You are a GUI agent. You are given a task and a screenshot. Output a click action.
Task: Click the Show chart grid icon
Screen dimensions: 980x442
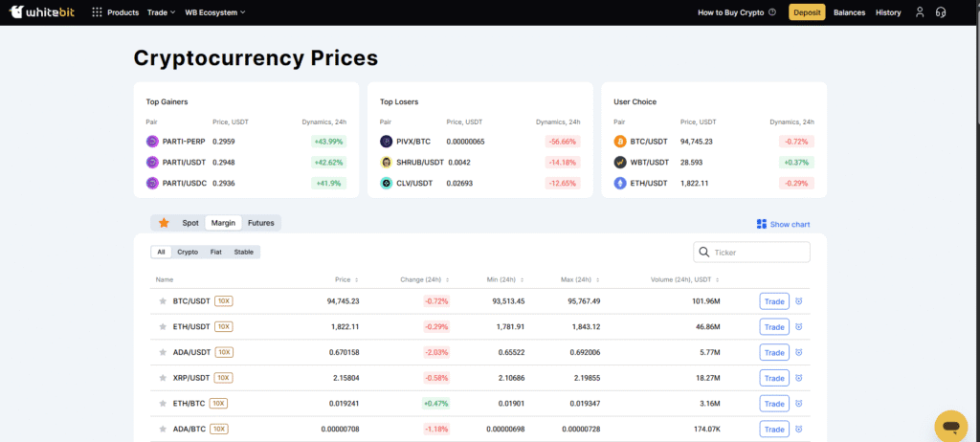(761, 224)
